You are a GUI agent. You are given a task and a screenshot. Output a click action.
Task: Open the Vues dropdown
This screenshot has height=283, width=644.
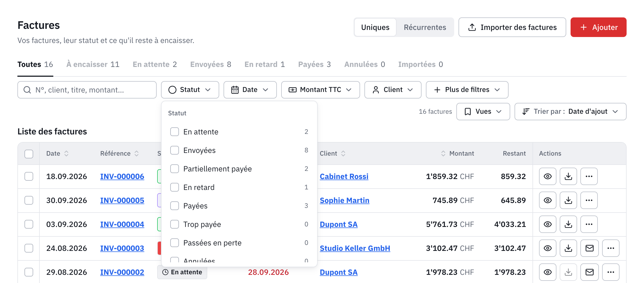point(483,112)
